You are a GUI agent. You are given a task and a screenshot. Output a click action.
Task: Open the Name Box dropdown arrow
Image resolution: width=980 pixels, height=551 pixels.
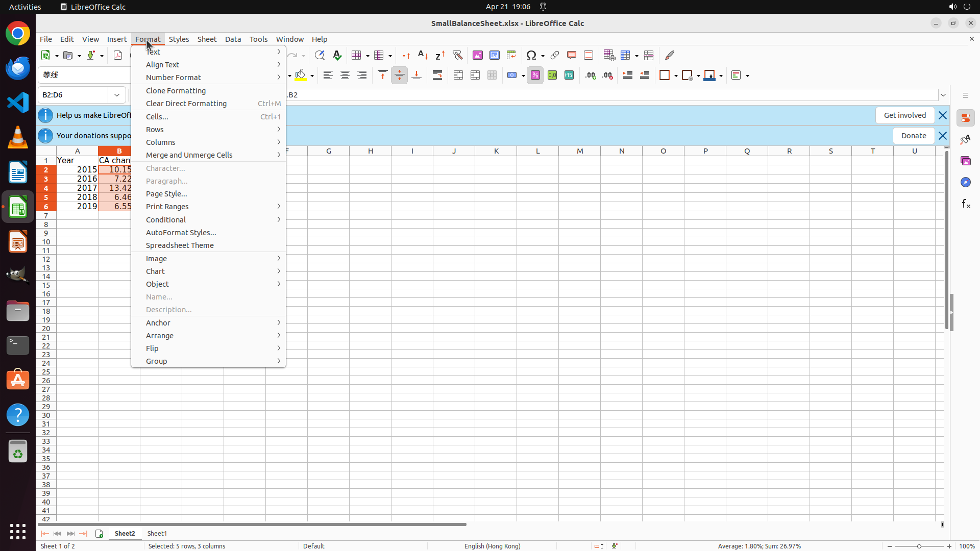pyautogui.click(x=117, y=95)
